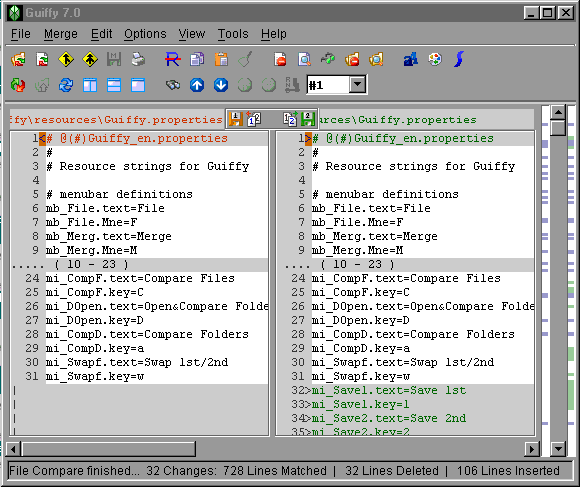Click the copy 2-to-1 documents button

coord(253,119)
